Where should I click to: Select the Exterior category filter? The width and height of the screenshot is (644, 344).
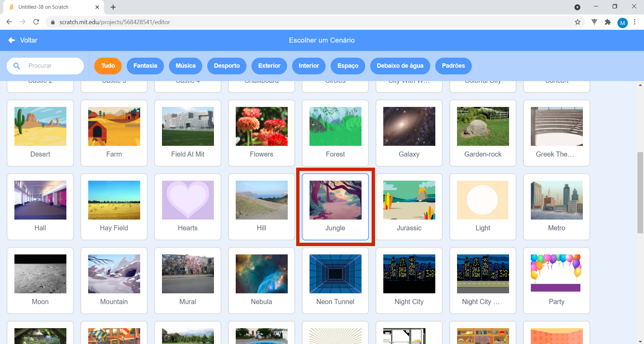[x=269, y=66]
